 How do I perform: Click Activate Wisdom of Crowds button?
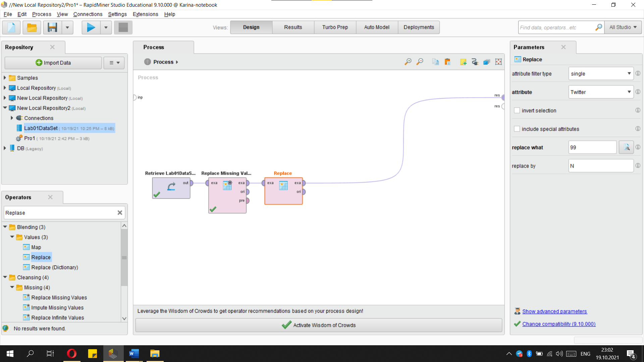pos(319,325)
